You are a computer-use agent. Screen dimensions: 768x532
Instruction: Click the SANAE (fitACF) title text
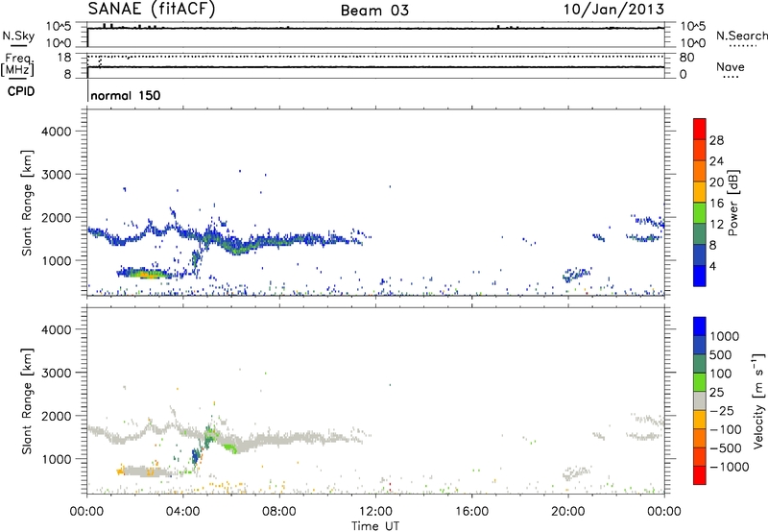click(x=151, y=9)
